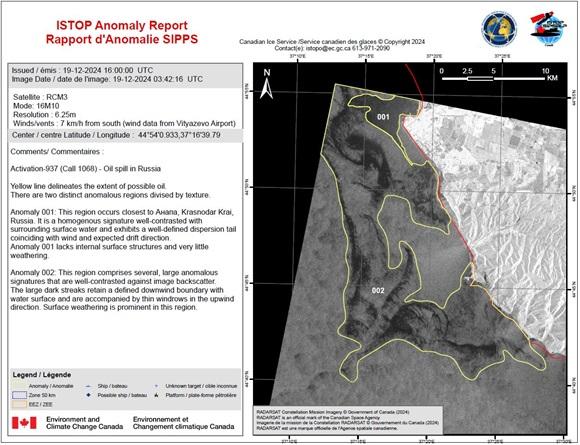Click the Anomaly / Anomalie legend swatch
580x445 pixels.
(x=19, y=386)
